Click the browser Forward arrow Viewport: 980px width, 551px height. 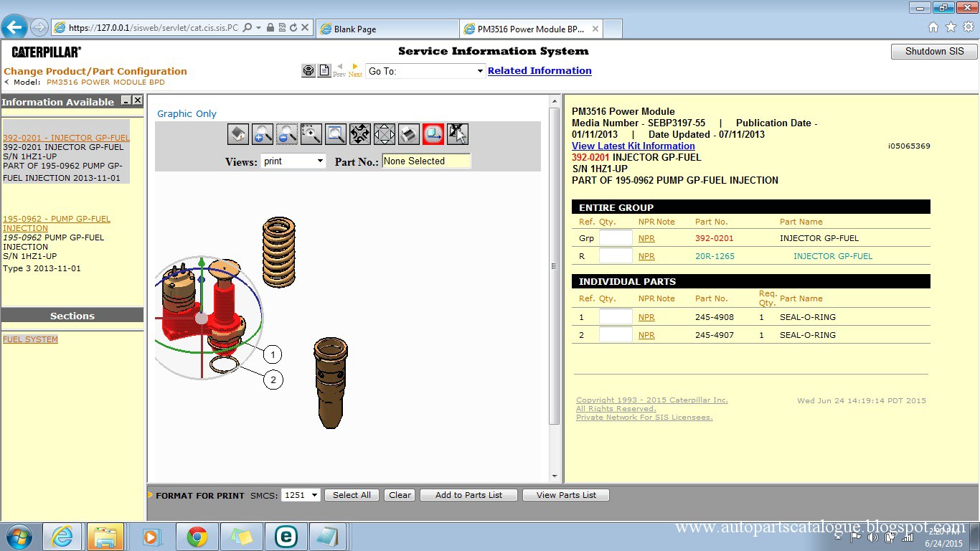point(39,28)
